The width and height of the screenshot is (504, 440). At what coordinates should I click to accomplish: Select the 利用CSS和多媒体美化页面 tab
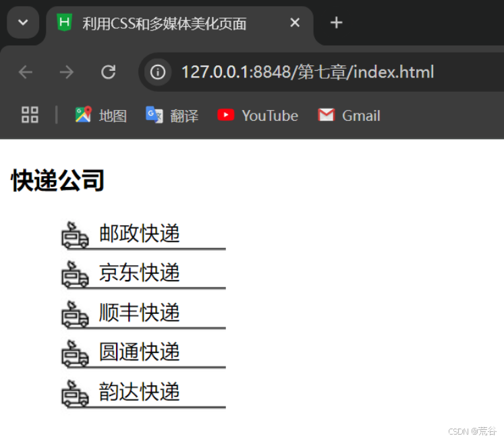point(179,24)
